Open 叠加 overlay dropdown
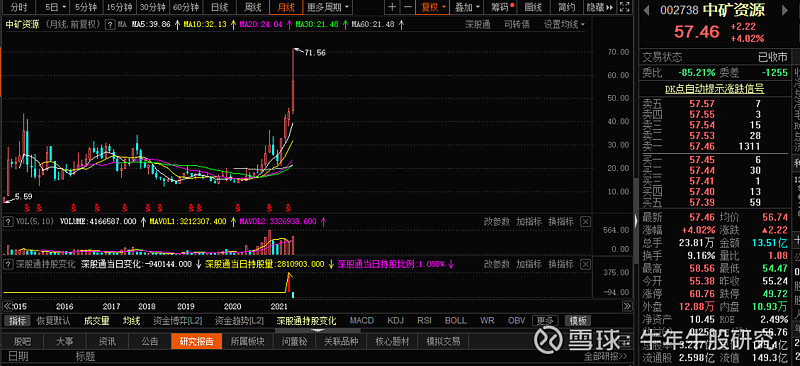The height and width of the screenshot is (366, 800). (467, 7)
